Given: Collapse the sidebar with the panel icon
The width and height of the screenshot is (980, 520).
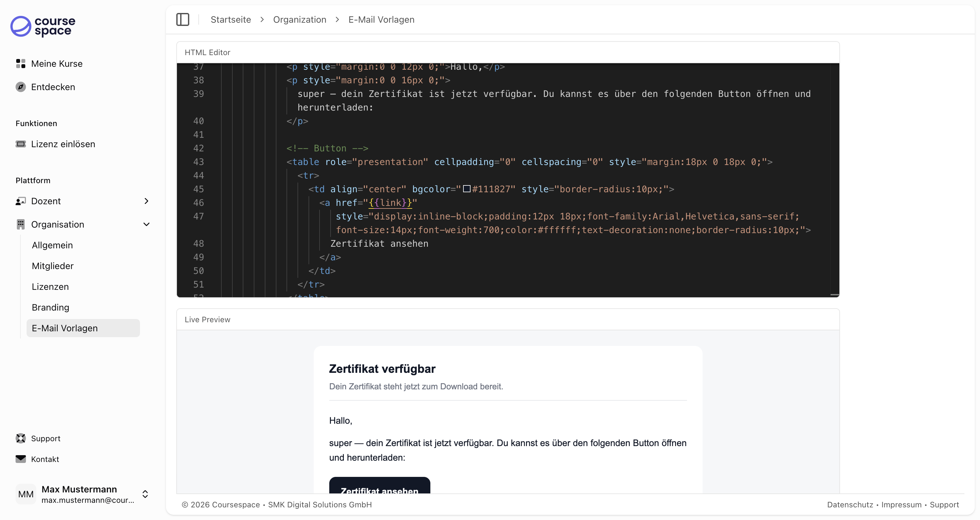Looking at the screenshot, I should click(x=183, y=19).
